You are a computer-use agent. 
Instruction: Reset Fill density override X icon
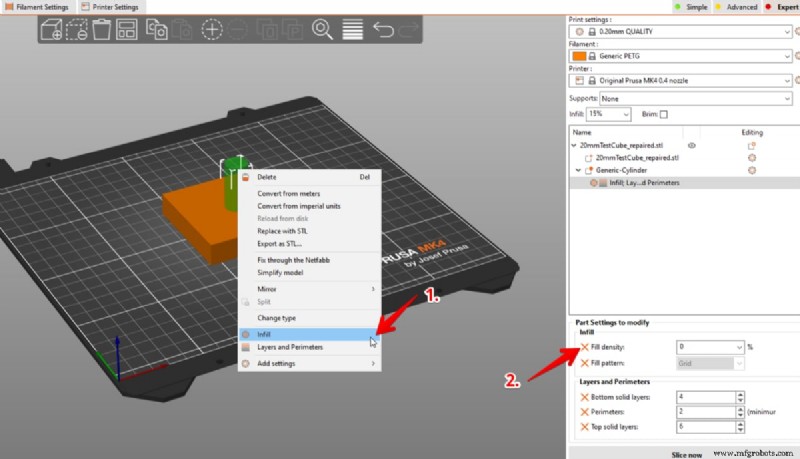click(585, 347)
